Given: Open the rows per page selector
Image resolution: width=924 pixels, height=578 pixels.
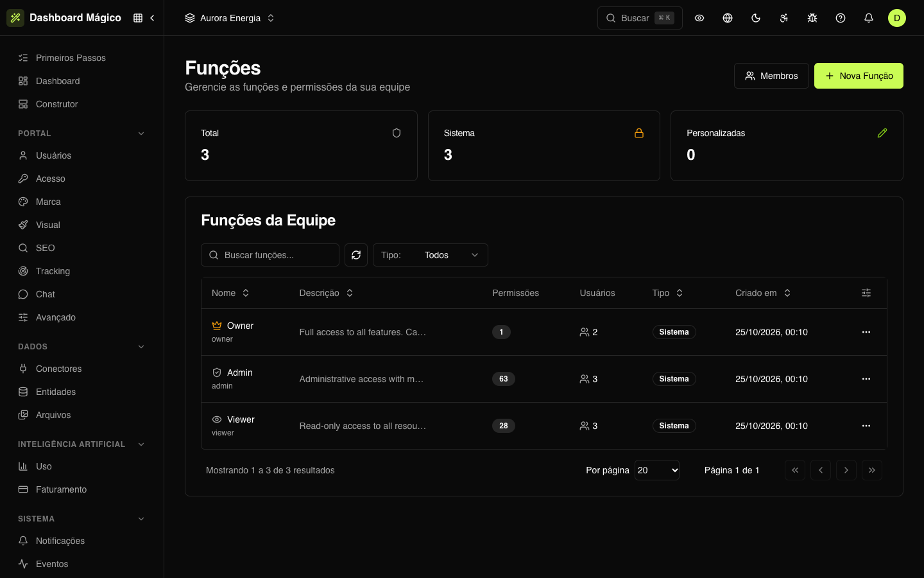Looking at the screenshot, I should 657,470.
